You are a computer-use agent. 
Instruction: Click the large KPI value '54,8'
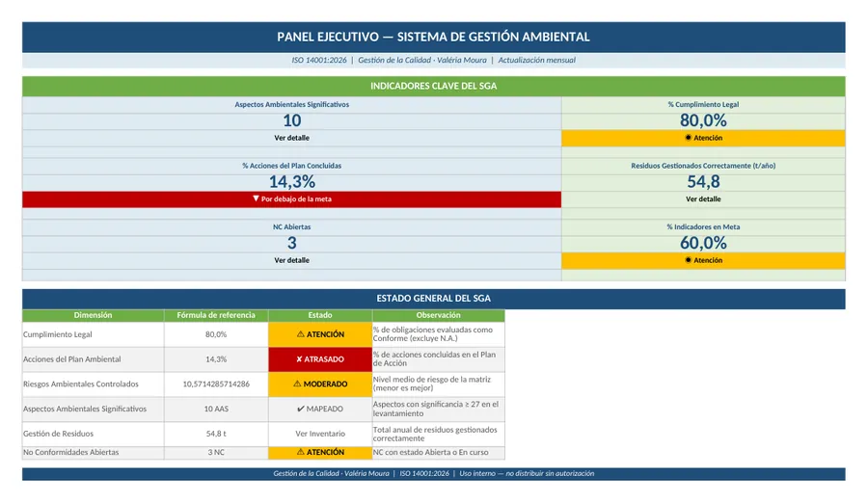tap(703, 182)
